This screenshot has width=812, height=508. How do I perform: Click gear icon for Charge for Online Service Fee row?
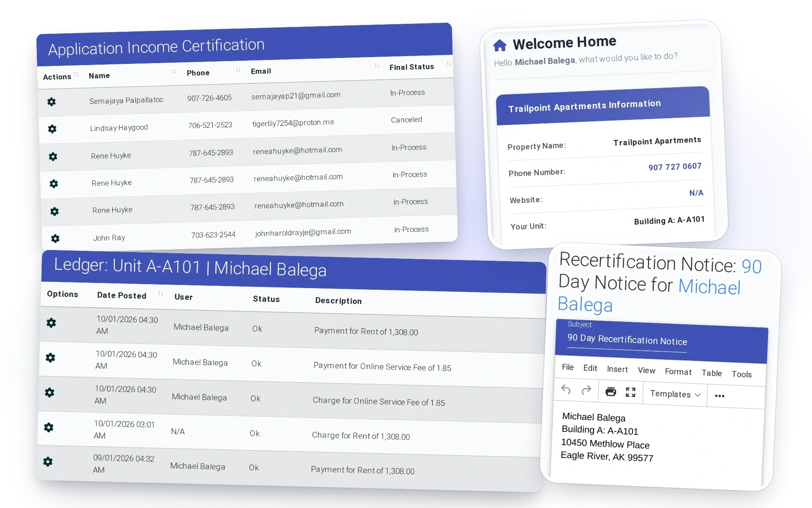tap(50, 393)
